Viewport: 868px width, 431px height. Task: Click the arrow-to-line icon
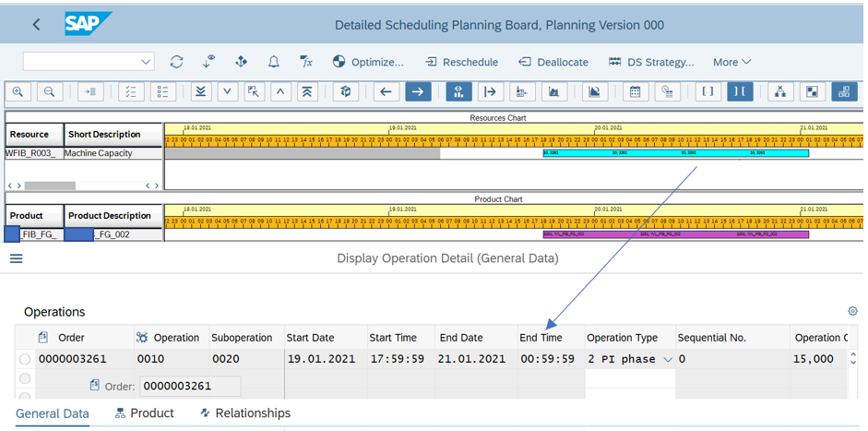tap(491, 92)
